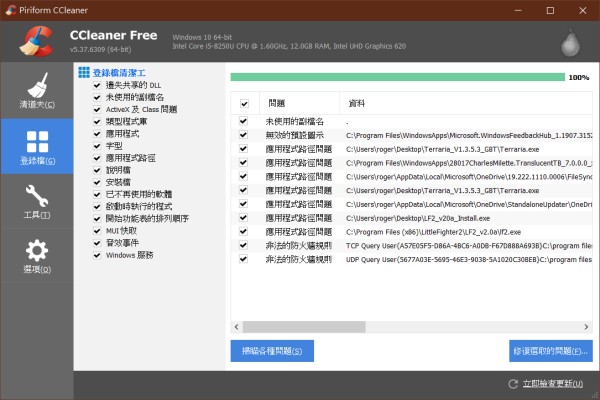Toggle the 類型程式庫 checkbox
Screen dimensions: 600x400
tap(97, 122)
